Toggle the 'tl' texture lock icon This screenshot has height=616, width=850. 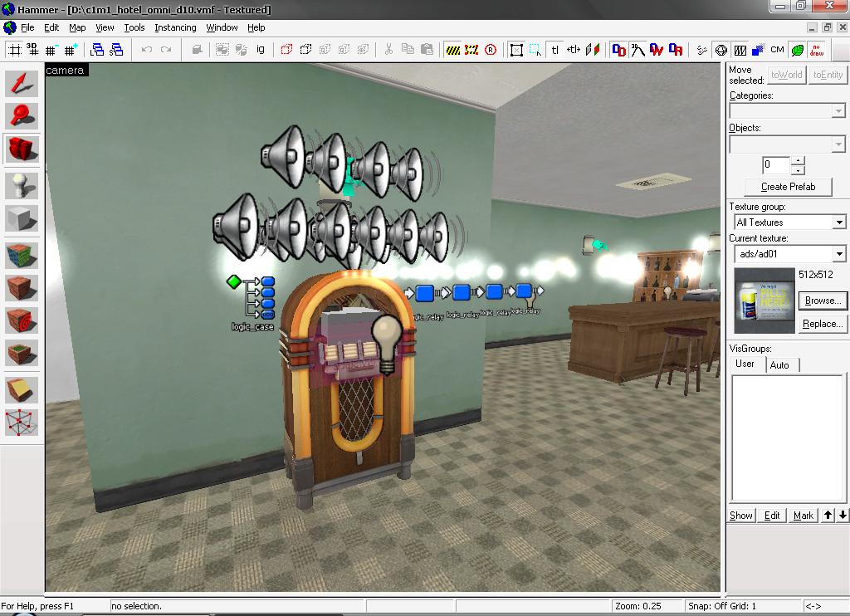coord(554,50)
